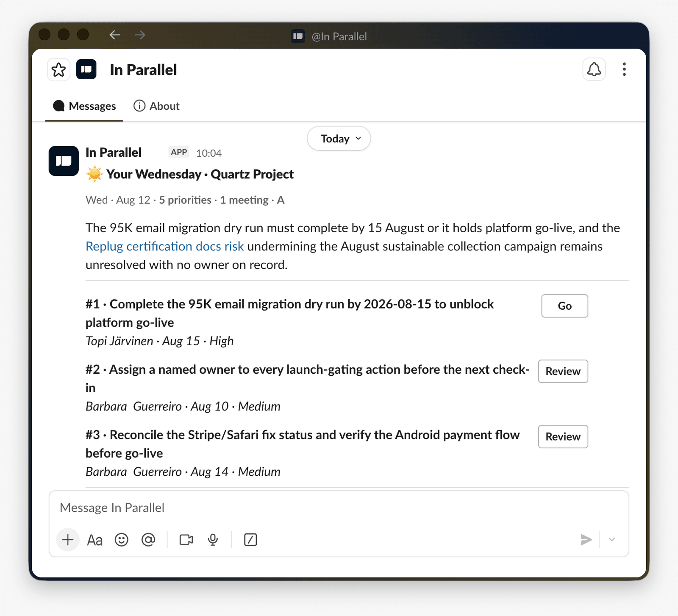Viewport: 678px width, 616px height.
Task: Click the @In Parallel window title
Action: 339,36
